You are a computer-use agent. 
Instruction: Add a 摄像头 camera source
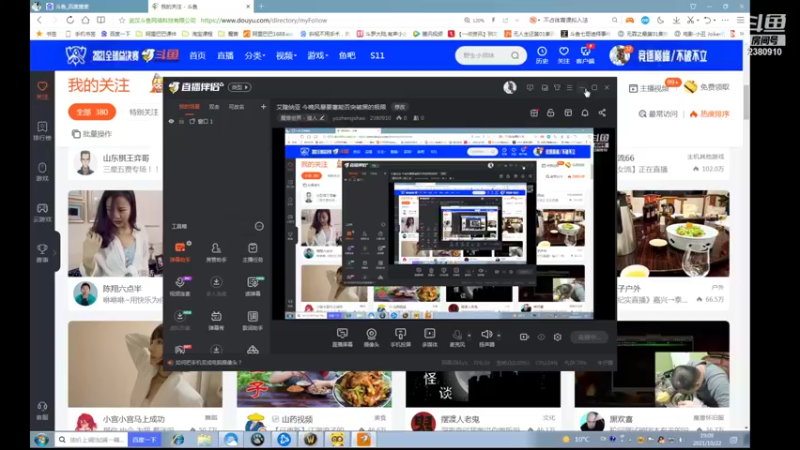point(371,338)
